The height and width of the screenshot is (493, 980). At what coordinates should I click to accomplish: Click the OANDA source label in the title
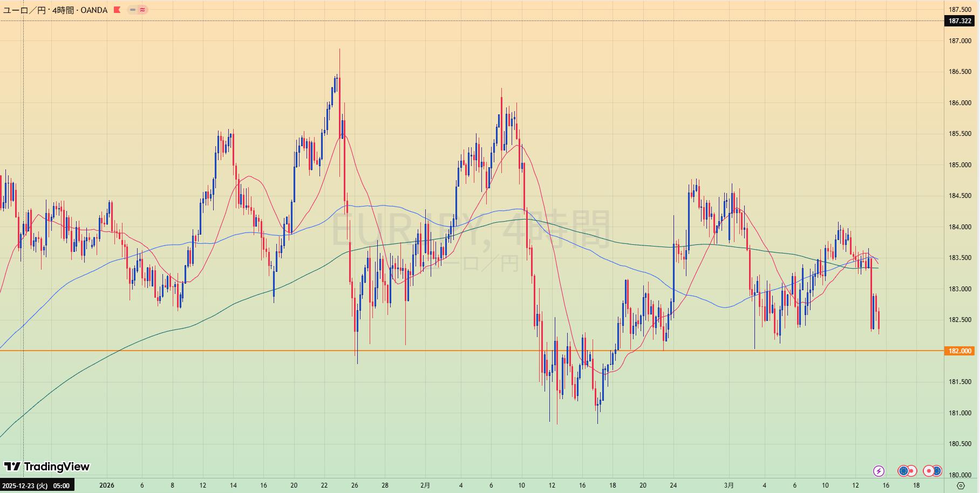(x=94, y=10)
